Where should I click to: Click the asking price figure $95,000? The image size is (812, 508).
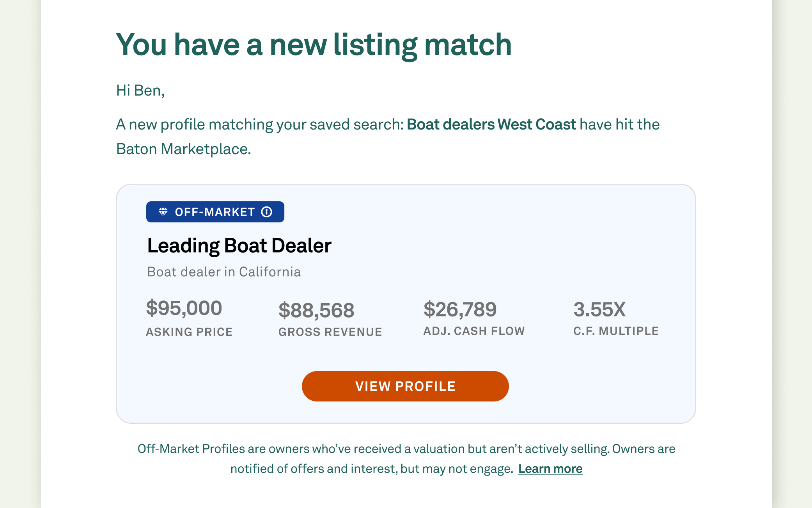(184, 308)
